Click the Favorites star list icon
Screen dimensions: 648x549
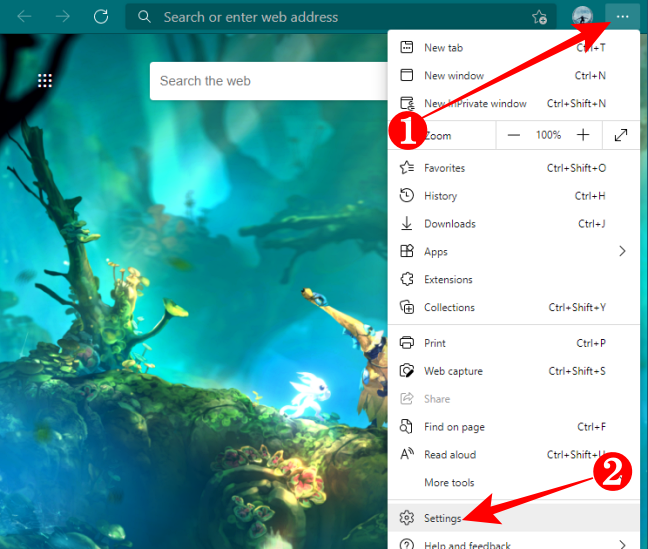(x=407, y=168)
